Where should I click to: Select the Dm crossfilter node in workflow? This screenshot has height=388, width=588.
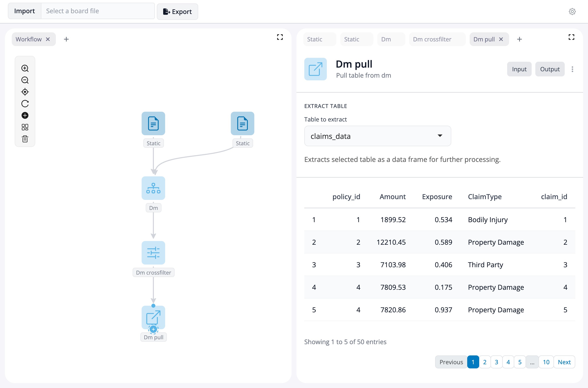click(153, 253)
